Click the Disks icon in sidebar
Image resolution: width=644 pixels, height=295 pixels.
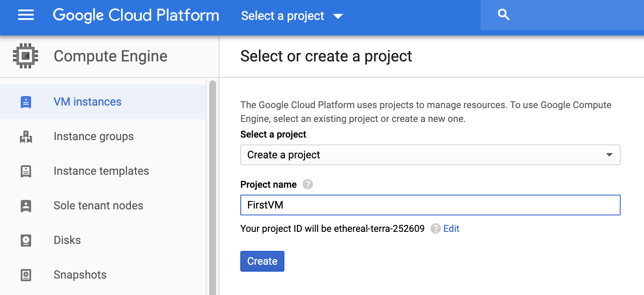pos(26,240)
